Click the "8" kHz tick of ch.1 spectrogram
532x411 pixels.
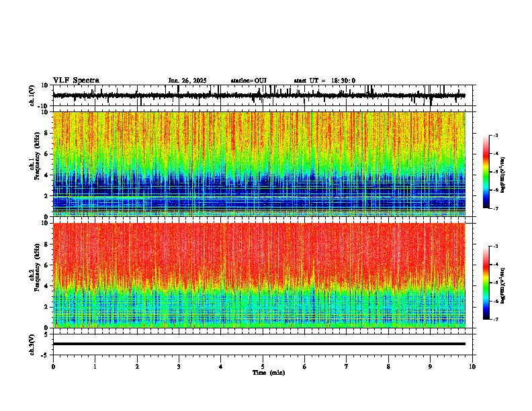pos(47,133)
